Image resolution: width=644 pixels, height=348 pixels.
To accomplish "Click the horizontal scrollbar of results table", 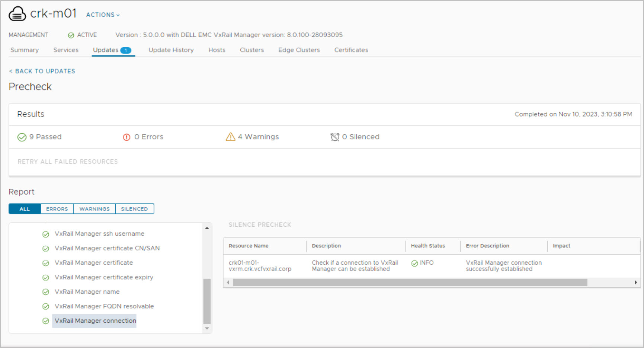I will [x=410, y=282].
